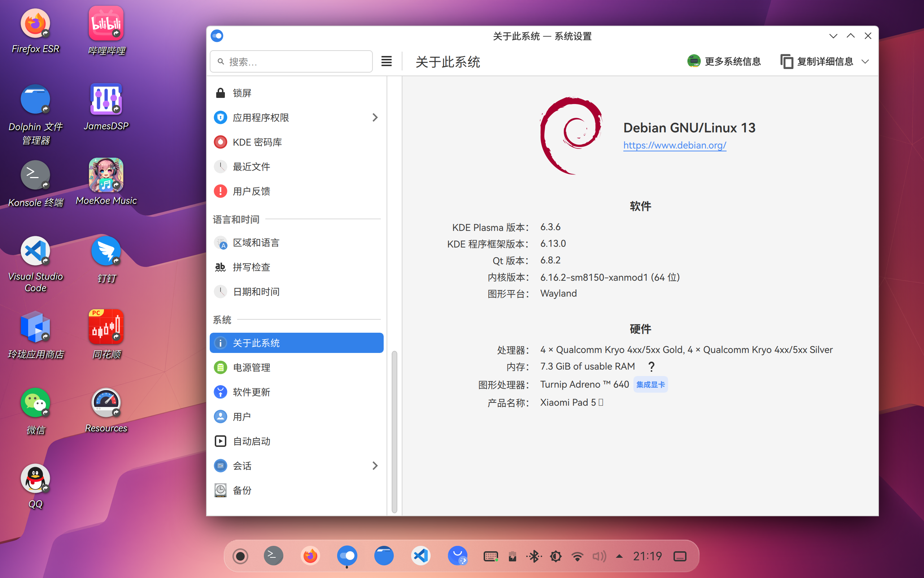The height and width of the screenshot is (578, 924).
Task: Click Firefox icon in the taskbar
Action: coord(310,556)
